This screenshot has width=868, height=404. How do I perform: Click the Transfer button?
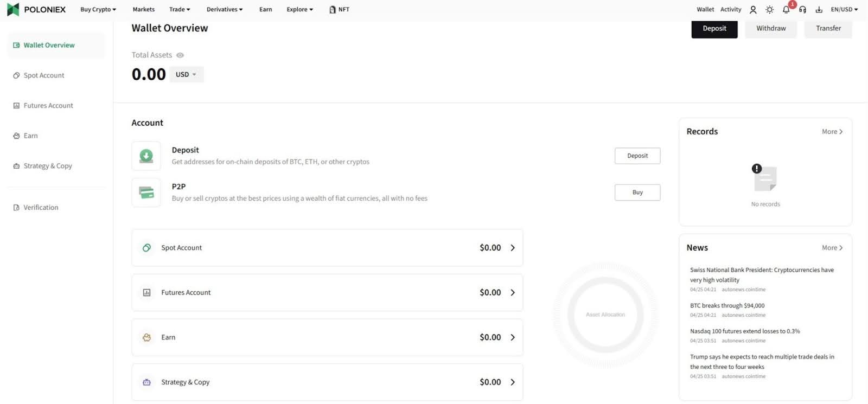pyautogui.click(x=828, y=29)
